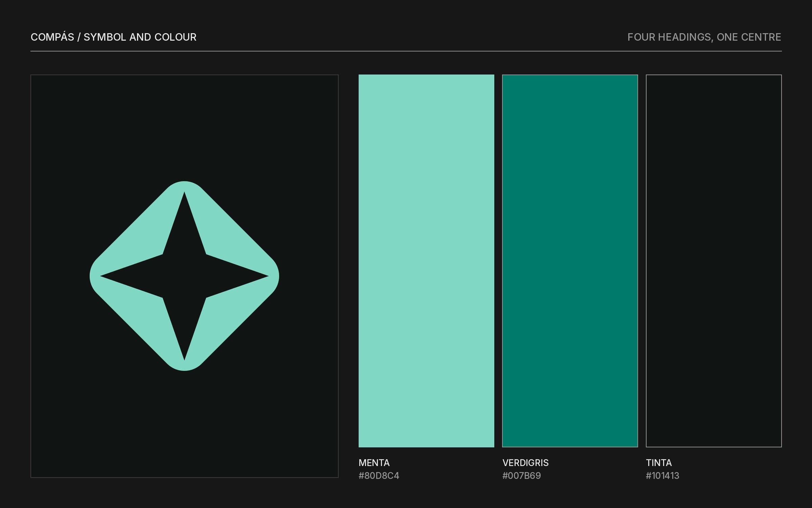Image resolution: width=812 pixels, height=508 pixels.
Task: Click the 'COMPÁS / SYMBOL AND COLOUR' heading
Action: pos(114,37)
